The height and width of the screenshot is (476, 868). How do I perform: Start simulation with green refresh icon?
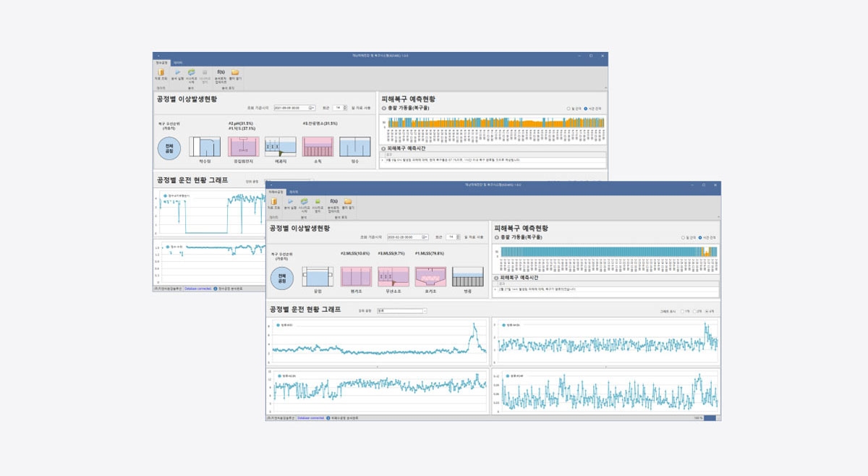[304, 203]
